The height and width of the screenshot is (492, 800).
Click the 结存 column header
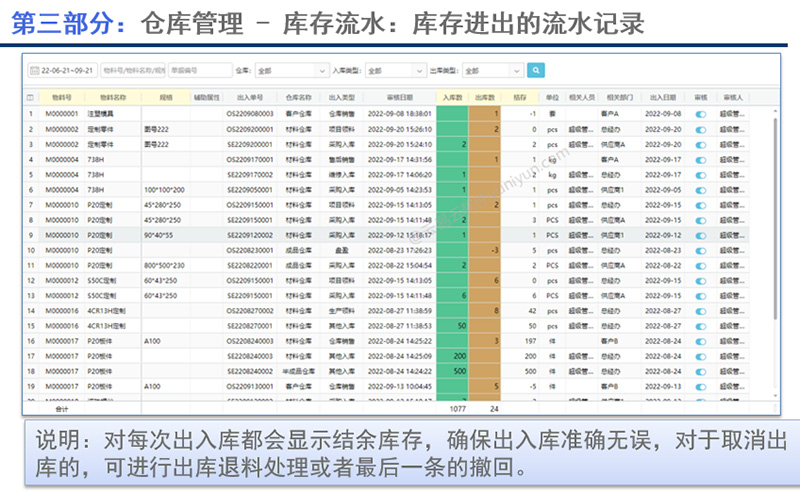(x=520, y=97)
